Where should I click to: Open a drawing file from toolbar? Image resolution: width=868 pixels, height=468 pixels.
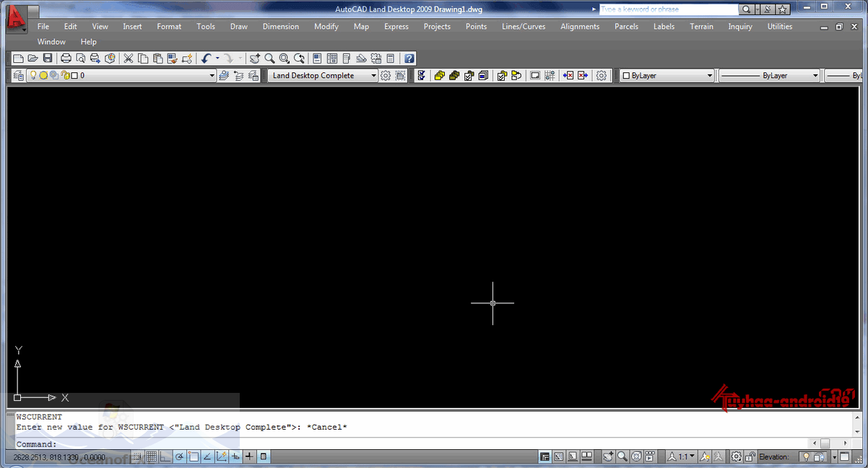coord(32,58)
